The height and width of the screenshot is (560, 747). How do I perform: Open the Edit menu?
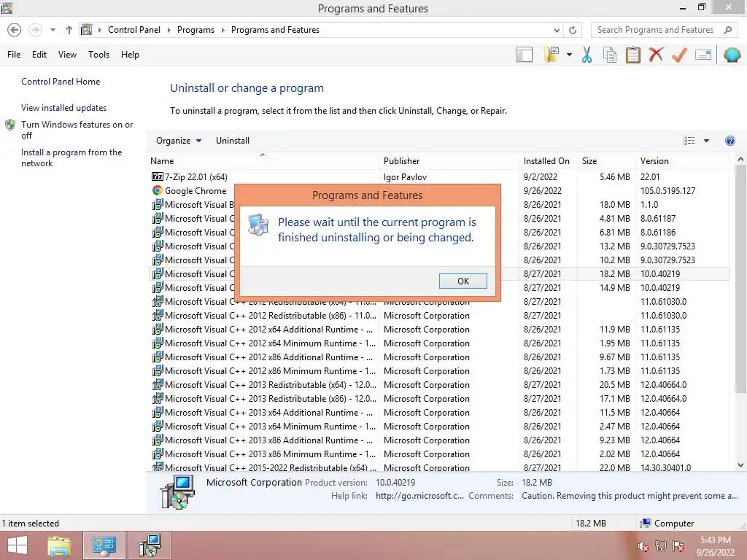point(39,54)
